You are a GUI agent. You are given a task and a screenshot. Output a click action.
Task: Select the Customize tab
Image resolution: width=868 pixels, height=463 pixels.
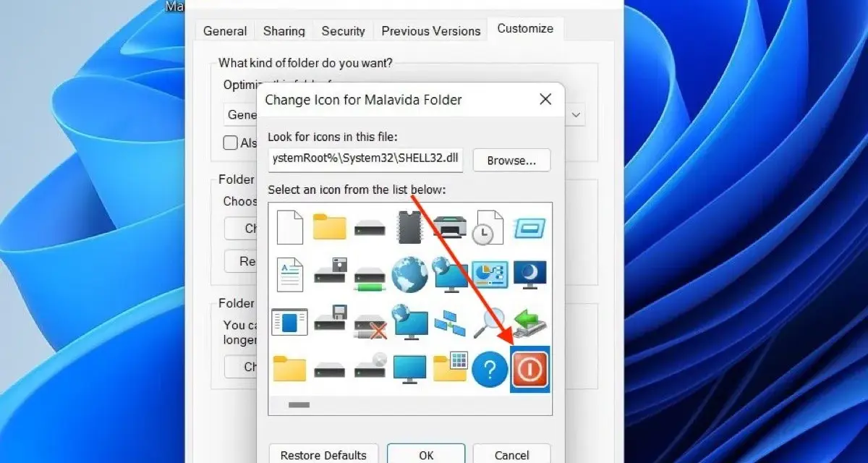pyautogui.click(x=525, y=29)
